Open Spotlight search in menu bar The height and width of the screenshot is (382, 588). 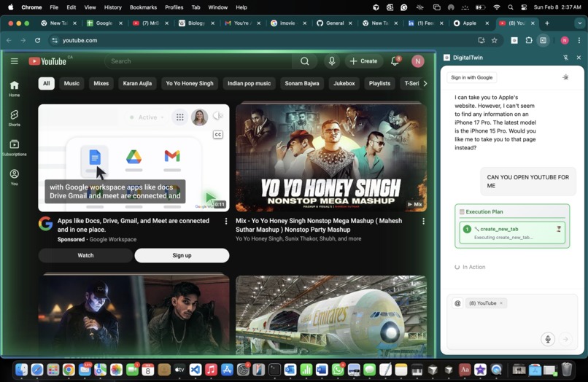pos(511,7)
